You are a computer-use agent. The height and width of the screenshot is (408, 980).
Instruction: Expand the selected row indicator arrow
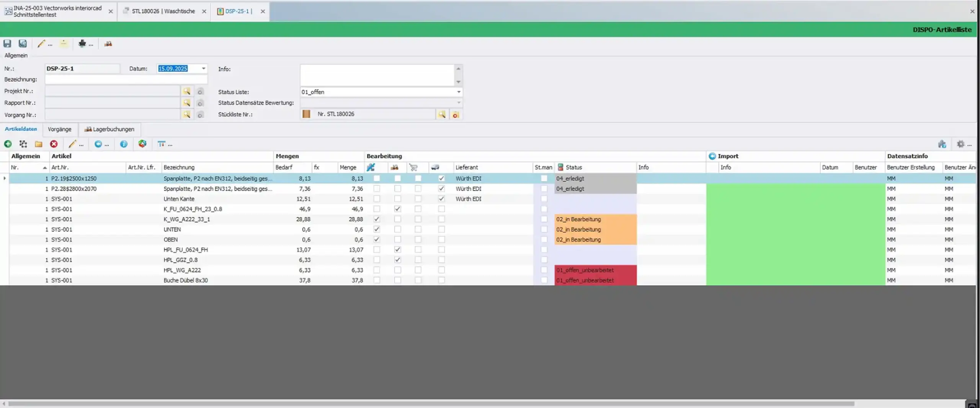pyautogui.click(x=5, y=179)
